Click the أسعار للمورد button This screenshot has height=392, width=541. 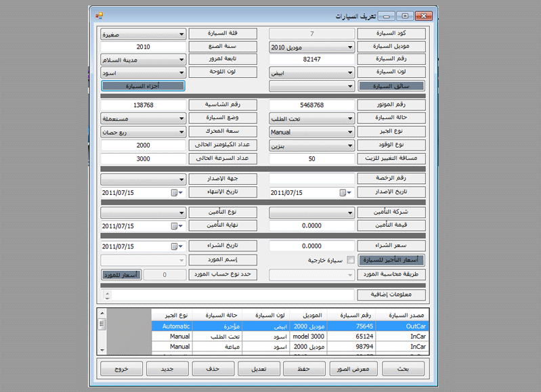[x=121, y=275]
